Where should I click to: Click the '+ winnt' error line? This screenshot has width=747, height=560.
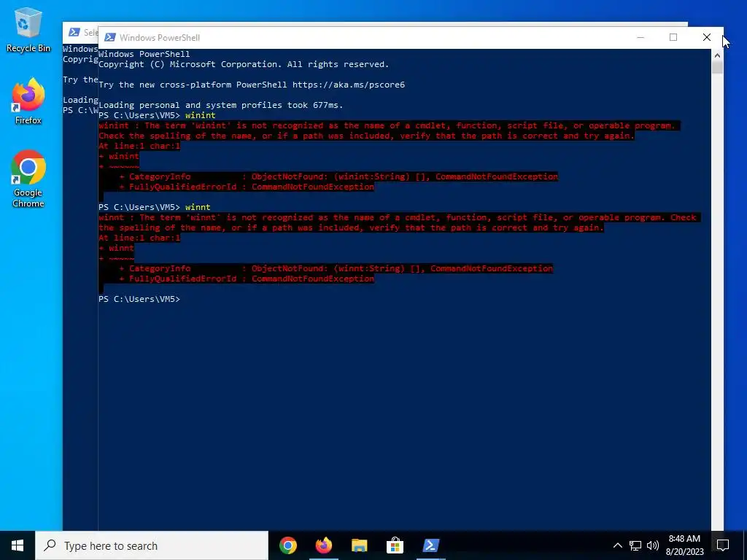pyautogui.click(x=116, y=248)
